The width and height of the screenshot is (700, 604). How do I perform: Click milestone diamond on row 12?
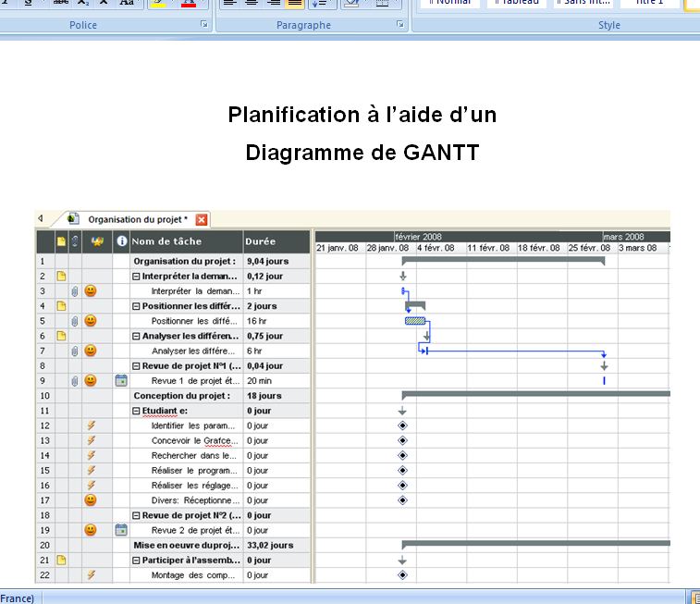[402, 425]
